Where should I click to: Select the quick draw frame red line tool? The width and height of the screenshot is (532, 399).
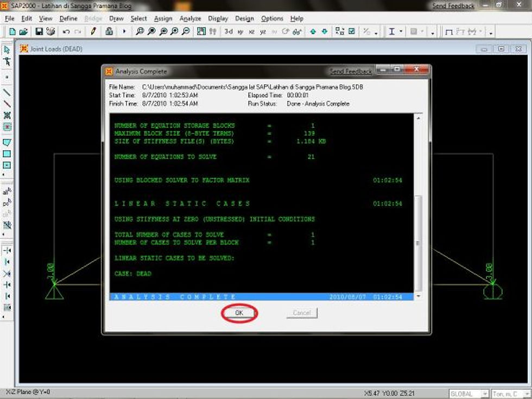click(7, 104)
